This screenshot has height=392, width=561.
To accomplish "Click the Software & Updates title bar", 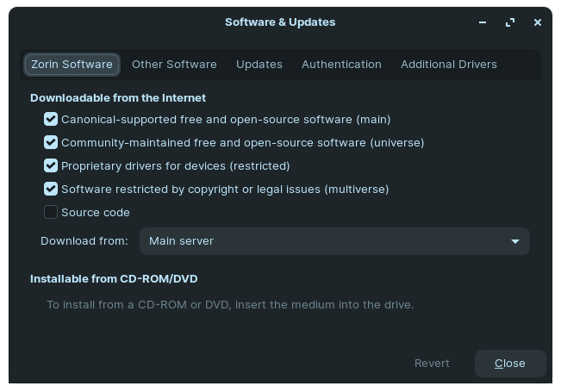I will 280,22.
